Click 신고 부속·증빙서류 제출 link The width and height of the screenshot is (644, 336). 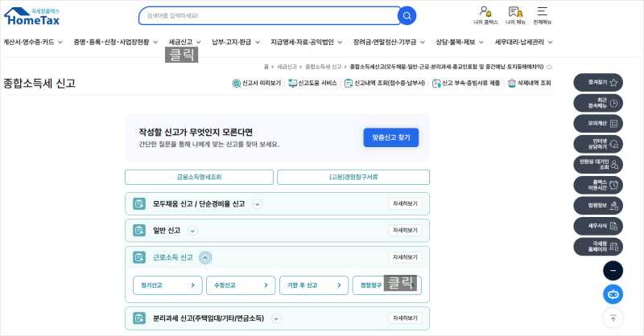(466, 84)
